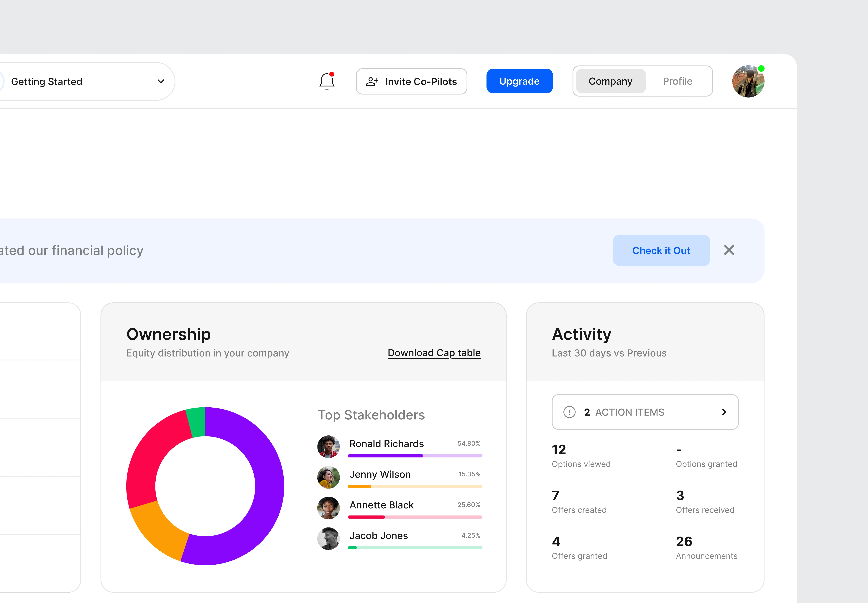The image size is (868, 603).
Task: Switch to Profile view
Action: (x=677, y=81)
